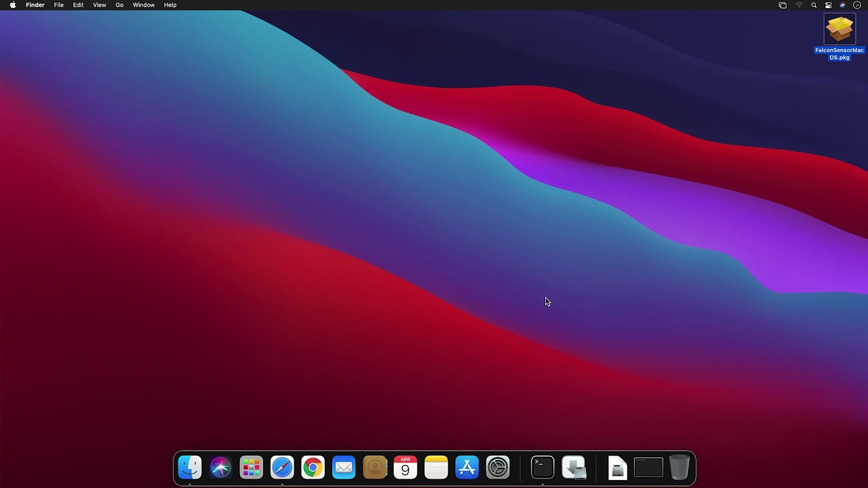This screenshot has width=868, height=488.
Task: Open Control Center in menu bar
Action: [x=829, y=5]
